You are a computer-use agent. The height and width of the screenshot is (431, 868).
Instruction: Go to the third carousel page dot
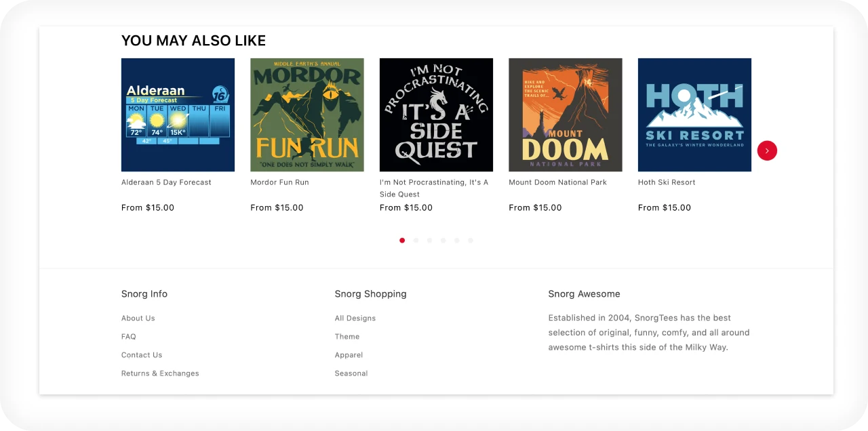pyautogui.click(x=429, y=240)
